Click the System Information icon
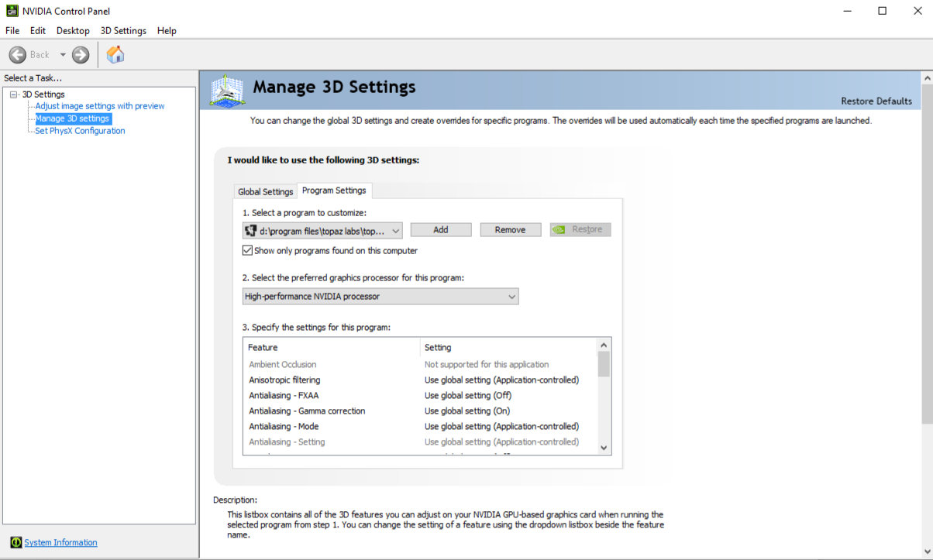Image resolution: width=933 pixels, height=560 pixels. click(15, 542)
